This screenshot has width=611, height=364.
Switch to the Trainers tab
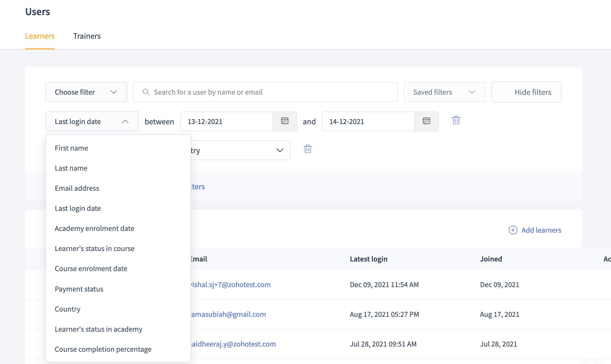[87, 36]
